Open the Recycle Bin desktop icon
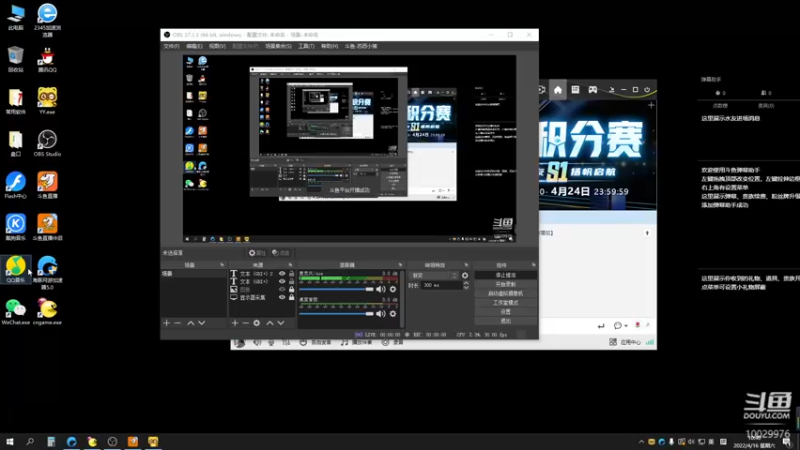The width and height of the screenshot is (800, 450). tap(15, 58)
